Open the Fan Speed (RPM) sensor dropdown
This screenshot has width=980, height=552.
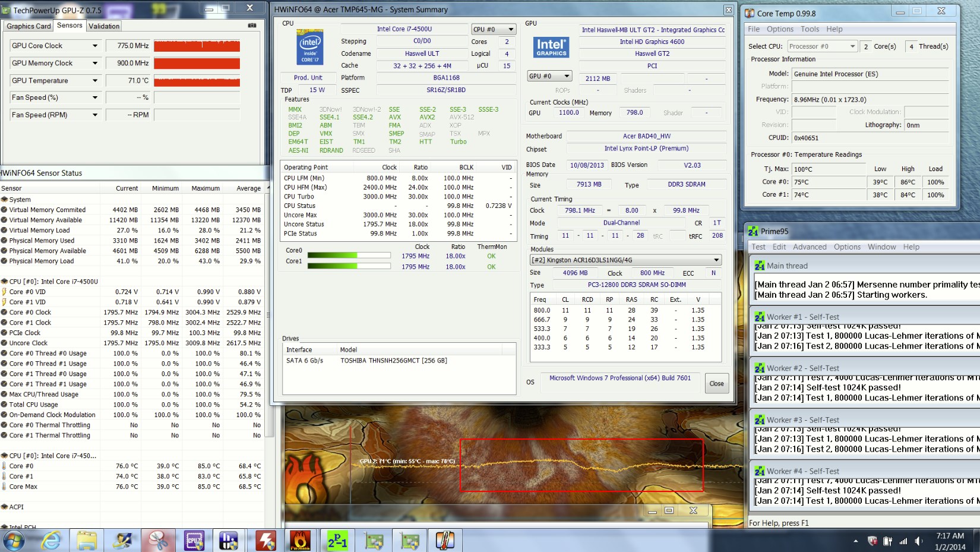tap(94, 115)
